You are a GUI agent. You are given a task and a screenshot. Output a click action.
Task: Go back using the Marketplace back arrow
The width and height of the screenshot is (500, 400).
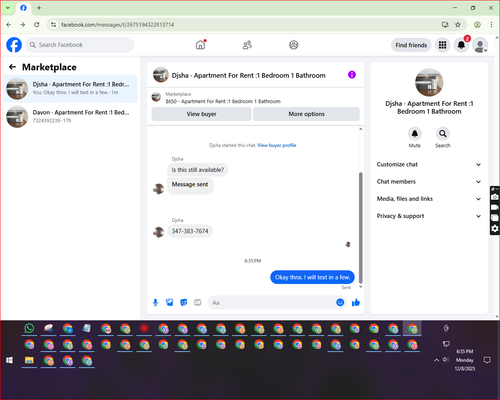click(12, 67)
